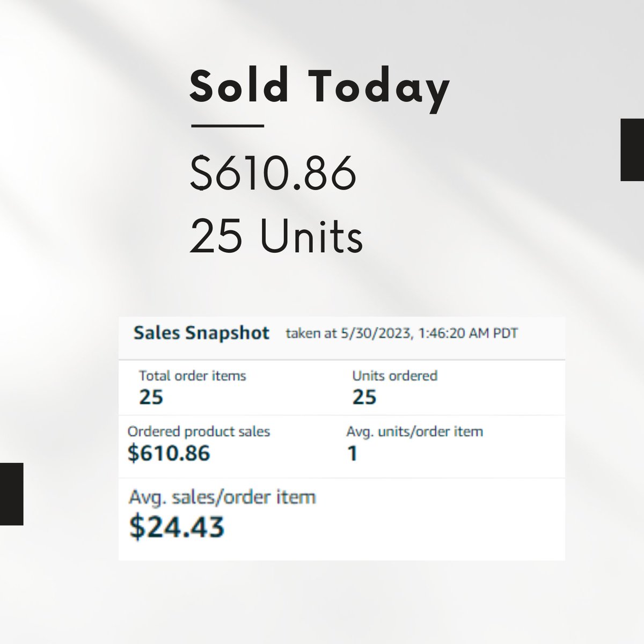Click the 25 value under Units ordered
Viewport: 644px width, 644px height.
[364, 398]
